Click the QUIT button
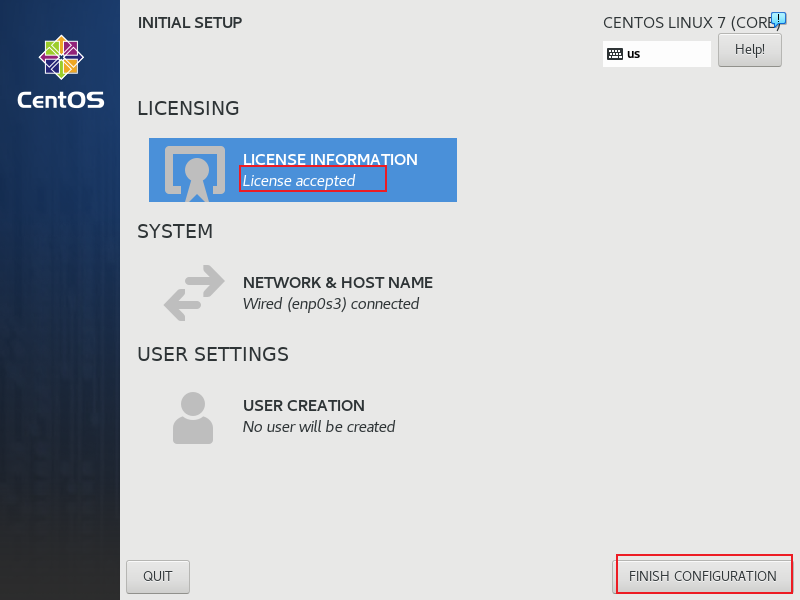 click(x=158, y=577)
